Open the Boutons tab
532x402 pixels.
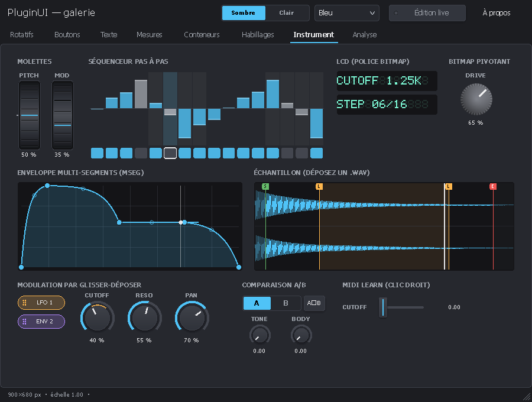[67, 35]
